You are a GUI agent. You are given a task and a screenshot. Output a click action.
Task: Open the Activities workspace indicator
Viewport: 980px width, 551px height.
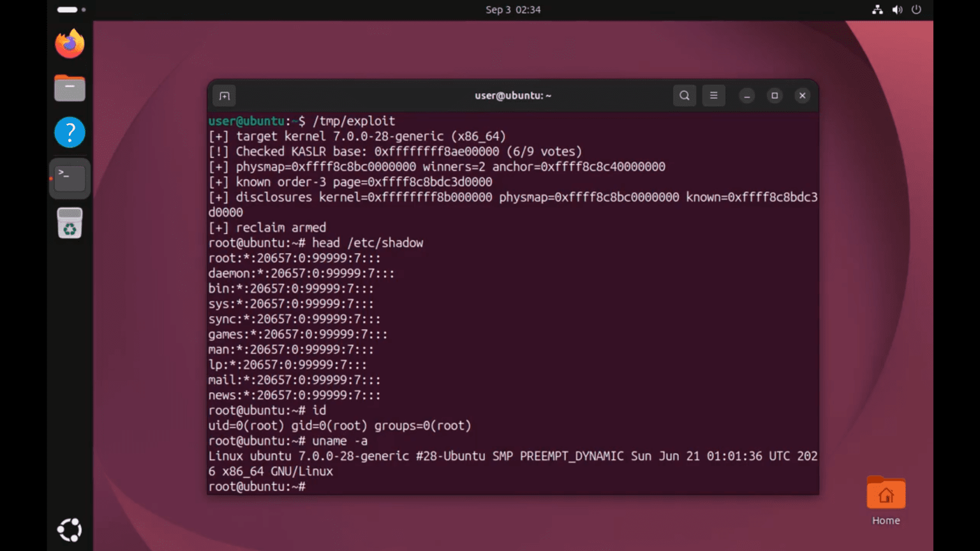[x=71, y=10]
